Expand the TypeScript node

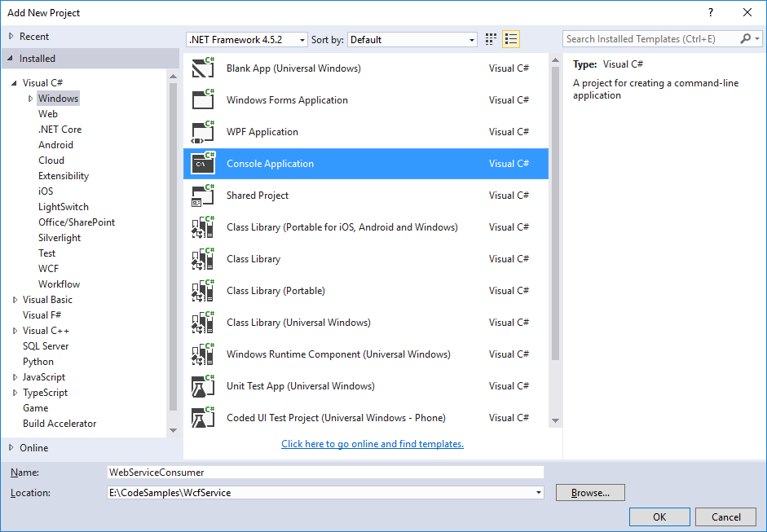click(x=15, y=393)
